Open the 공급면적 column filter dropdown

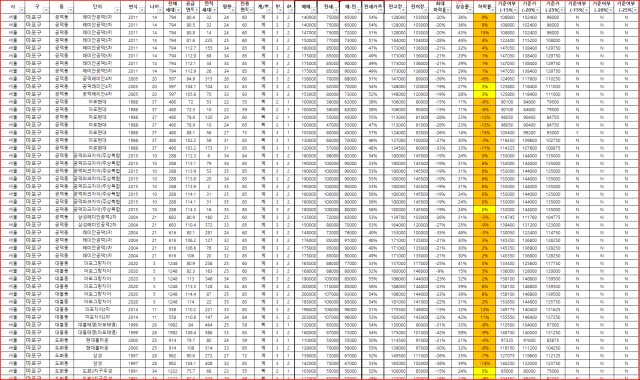(197, 10)
